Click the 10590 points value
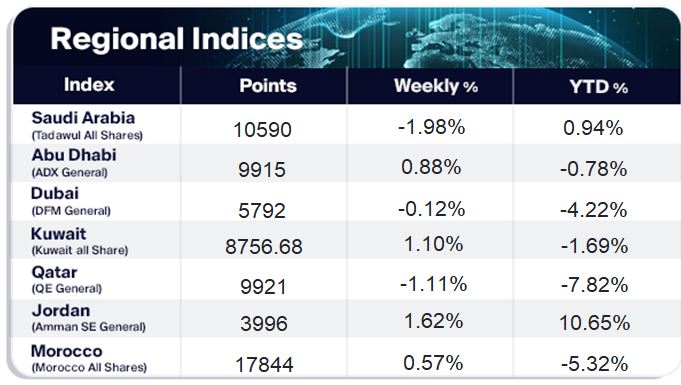 point(262,130)
